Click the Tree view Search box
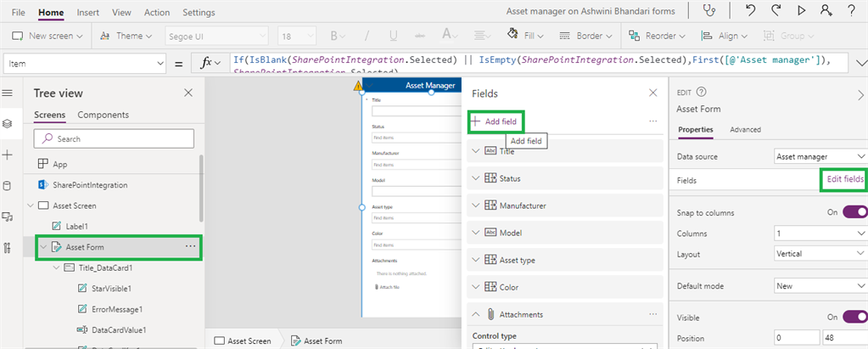 (114, 138)
